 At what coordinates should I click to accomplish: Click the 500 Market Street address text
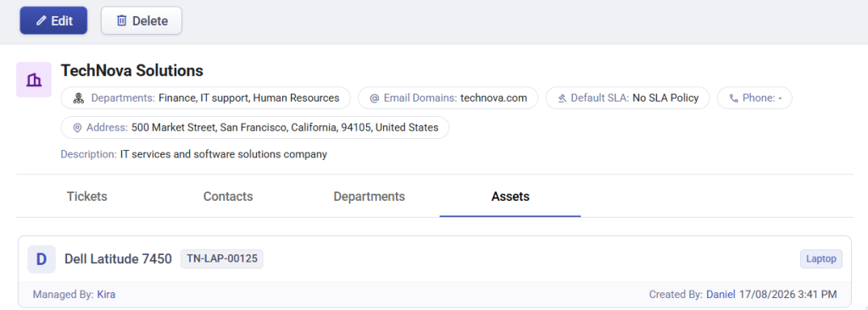[285, 127]
